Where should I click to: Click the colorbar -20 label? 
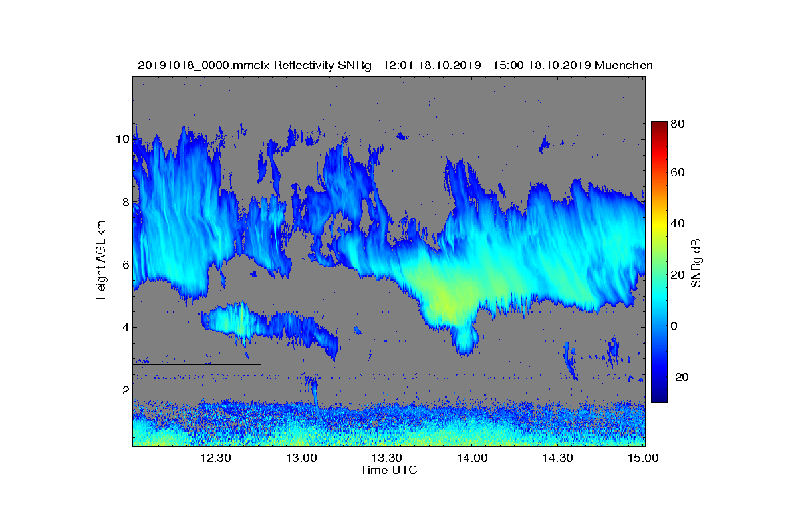pyautogui.click(x=680, y=377)
